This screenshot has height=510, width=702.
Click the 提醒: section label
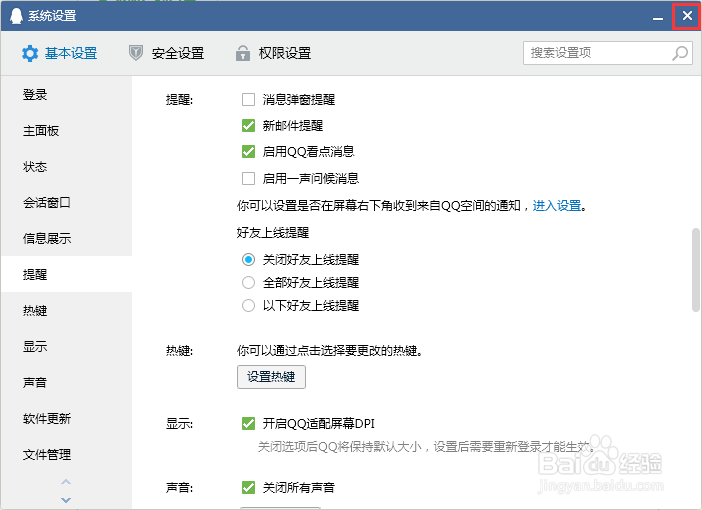(x=179, y=99)
